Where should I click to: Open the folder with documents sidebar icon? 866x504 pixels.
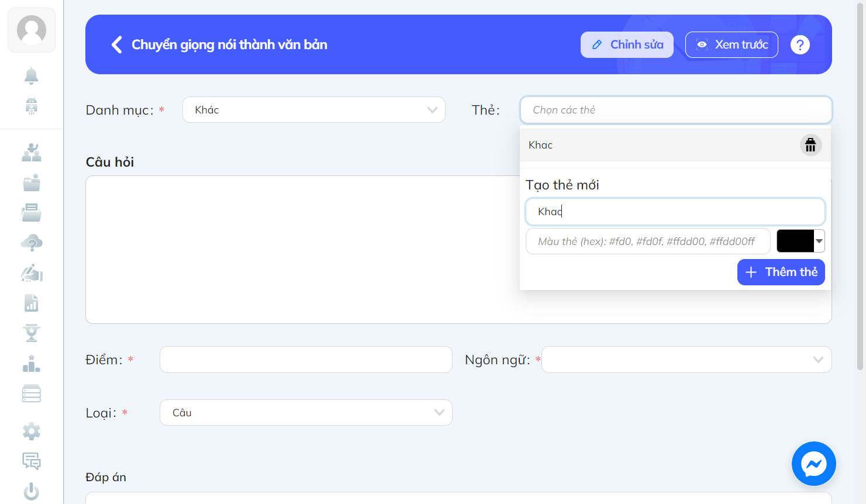[32, 212]
